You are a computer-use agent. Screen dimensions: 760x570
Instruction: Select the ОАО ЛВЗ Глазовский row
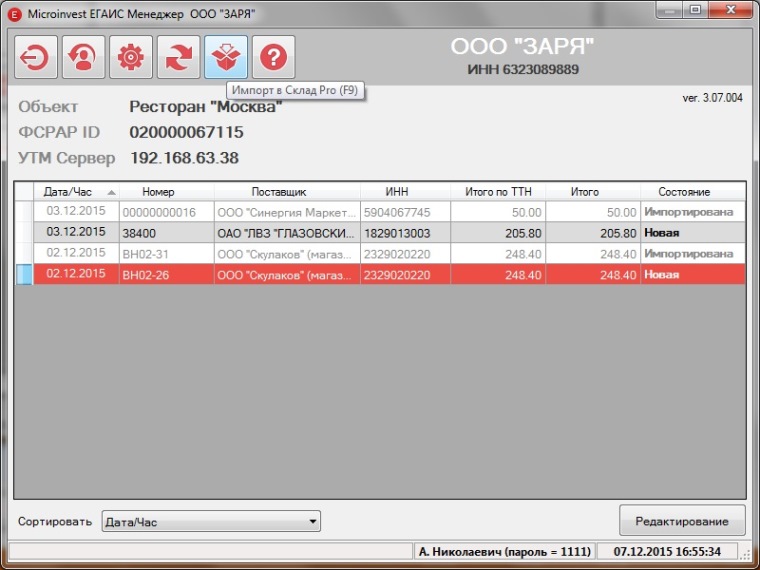285,233
